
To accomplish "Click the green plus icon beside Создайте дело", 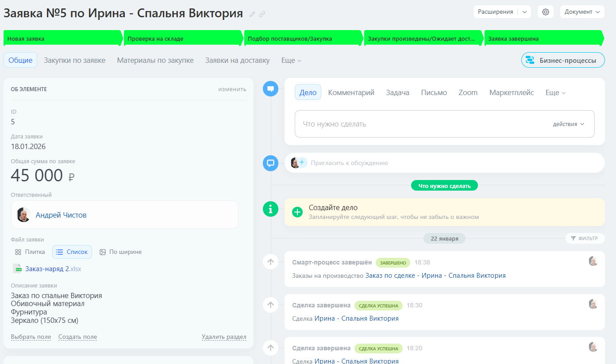I will 297,212.
